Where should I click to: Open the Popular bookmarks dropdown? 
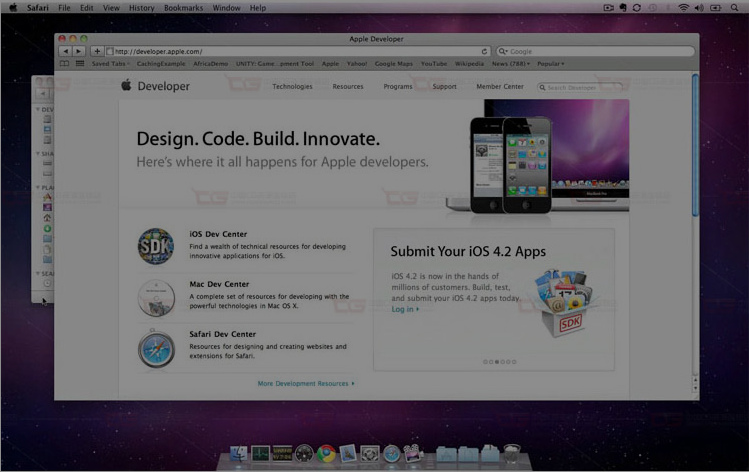point(550,64)
